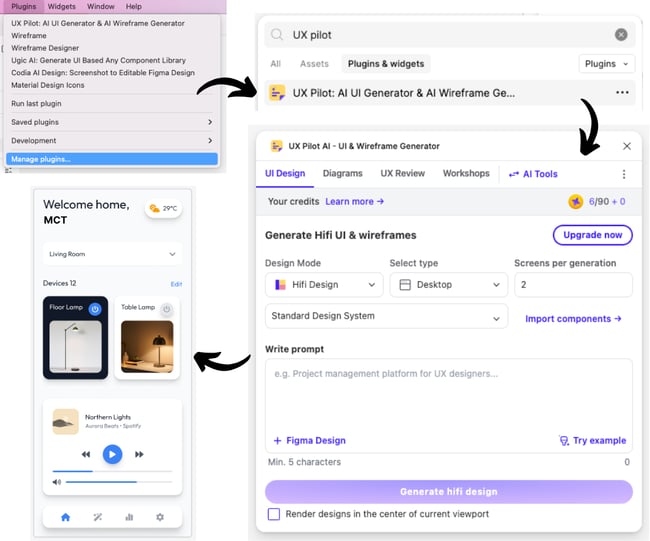This screenshot has height=541, width=650.
Task: Run UX Pilot from Plugins menu
Action: tap(98, 23)
